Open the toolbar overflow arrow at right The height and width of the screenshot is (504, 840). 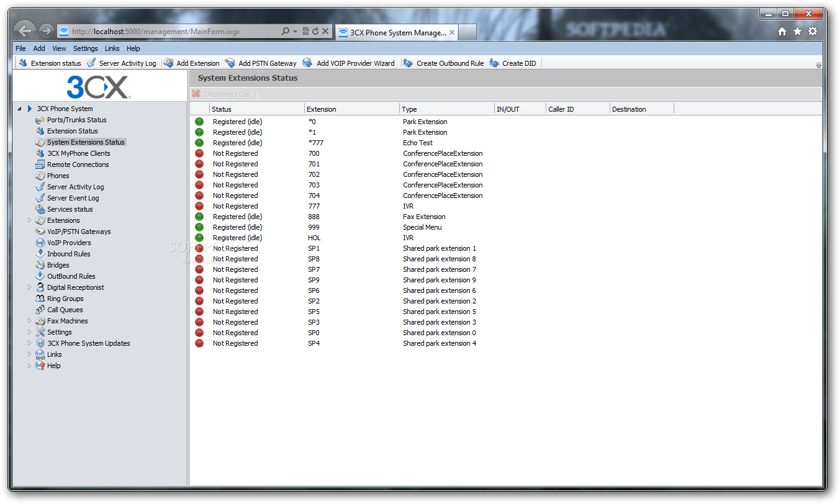[818, 65]
